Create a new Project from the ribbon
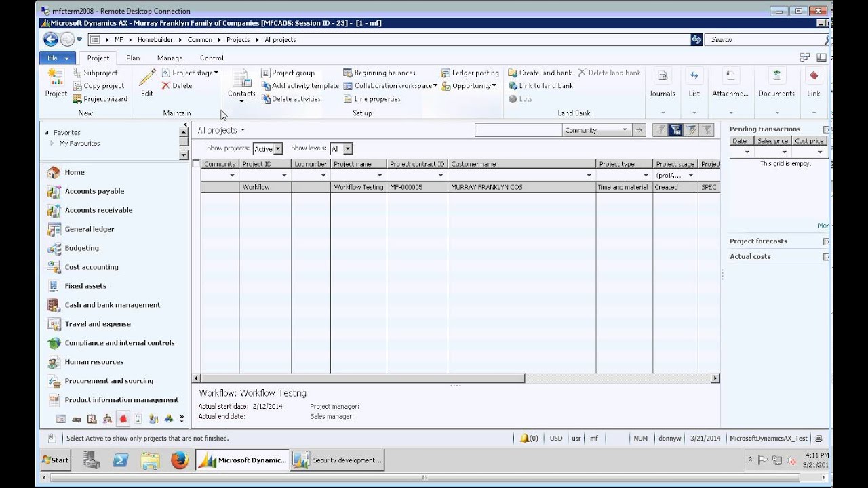The height and width of the screenshot is (488, 868). (x=56, y=83)
